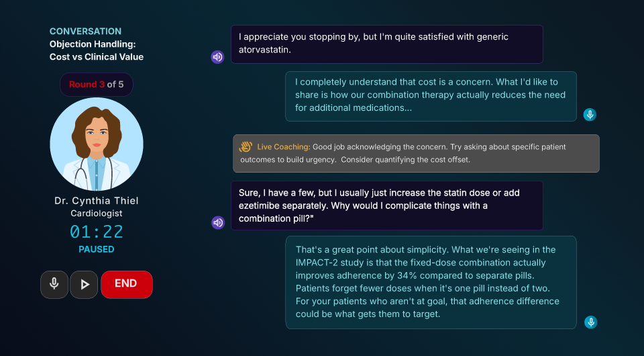
Task: Click mic icon beside IMPACT-2 study reply
Action: [x=590, y=322]
